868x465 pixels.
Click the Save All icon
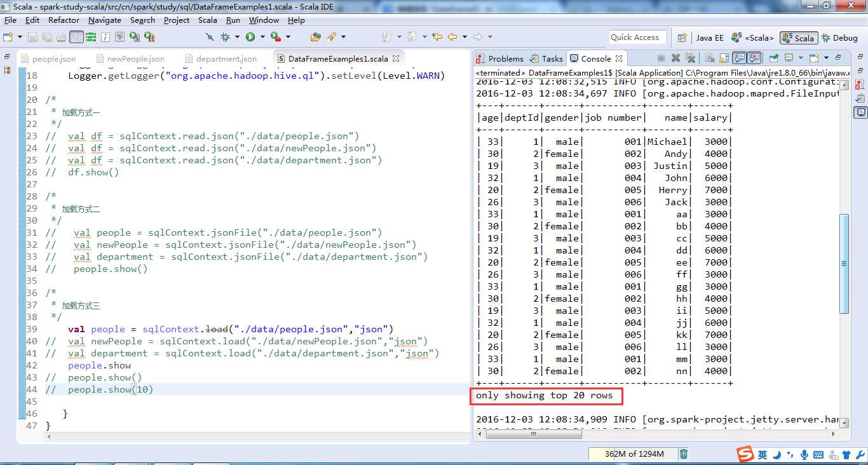click(47, 37)
